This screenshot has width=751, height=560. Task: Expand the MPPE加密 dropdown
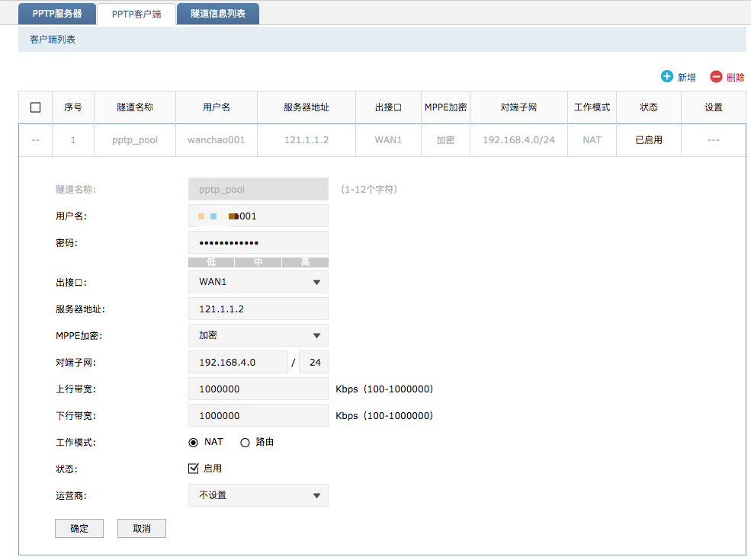(x=258, y=335)
